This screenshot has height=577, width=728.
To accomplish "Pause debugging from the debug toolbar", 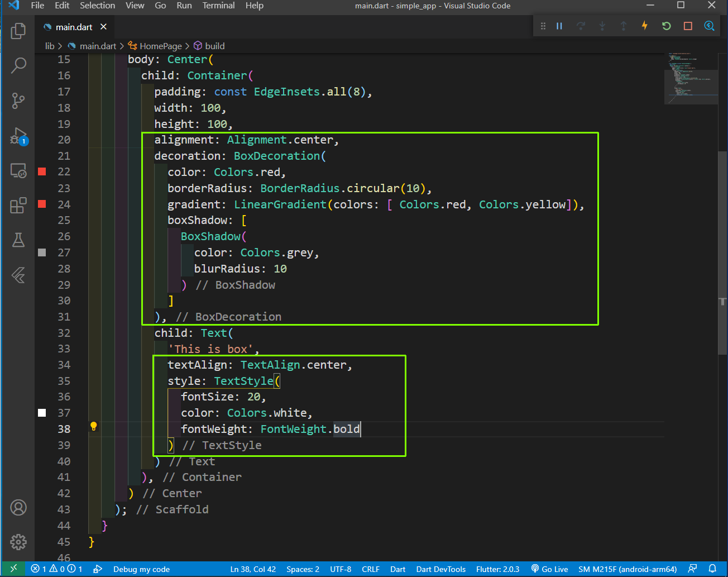I will pyautogui.click(x=559, y=26).
